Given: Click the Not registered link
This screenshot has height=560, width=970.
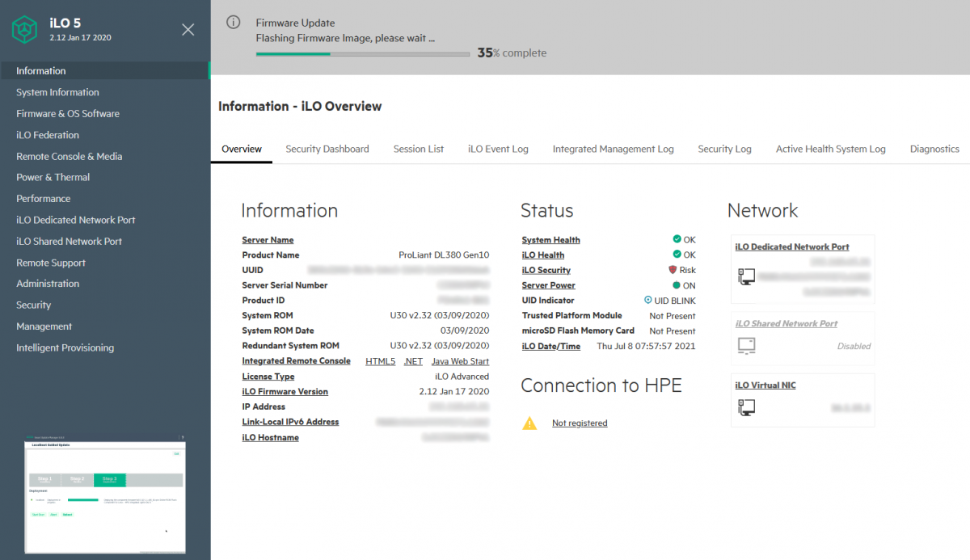Looking at the screenshot, I should tap(579, 423).
